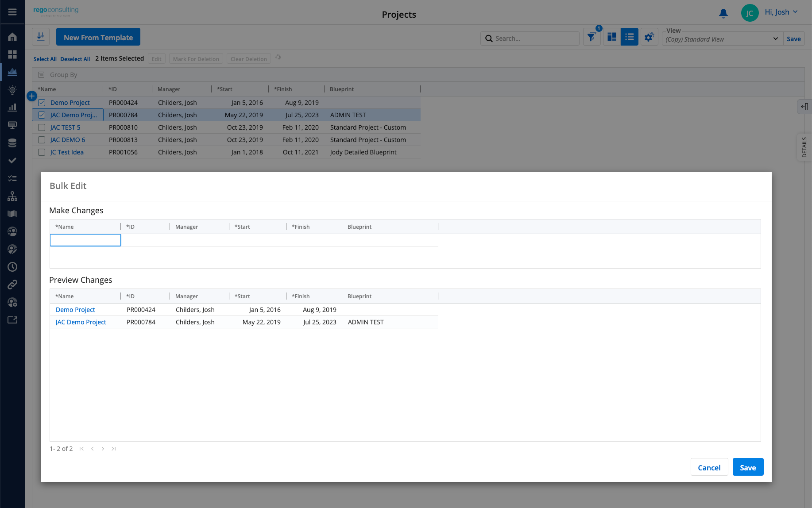Image resolution: width=812 pixels, height=508 pixels.
Task: Open the dashboard tiles sidebar icon
Action: (x=12, y=54)
